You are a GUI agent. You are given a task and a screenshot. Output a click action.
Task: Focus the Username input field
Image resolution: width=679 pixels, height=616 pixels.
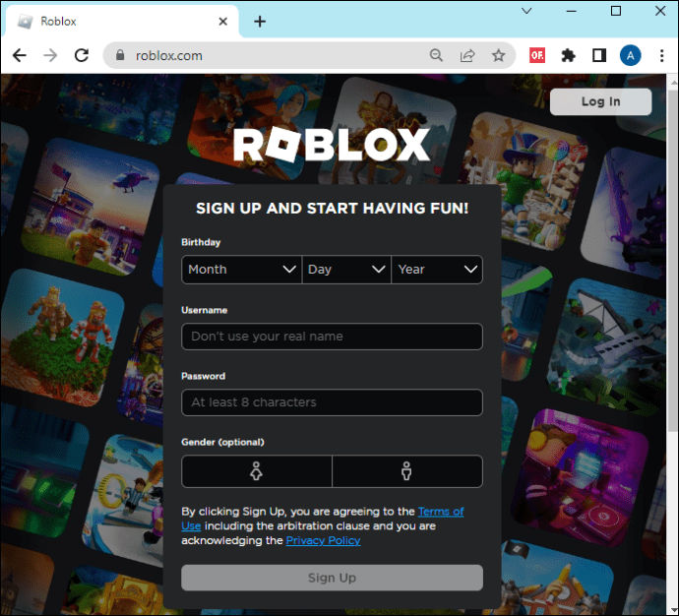click(332, 337)
